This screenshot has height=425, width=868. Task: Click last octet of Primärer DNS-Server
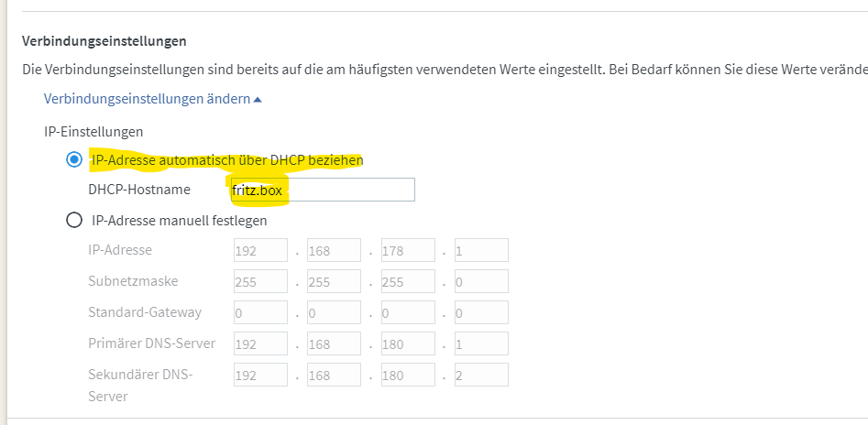click(x=480, y=343)
